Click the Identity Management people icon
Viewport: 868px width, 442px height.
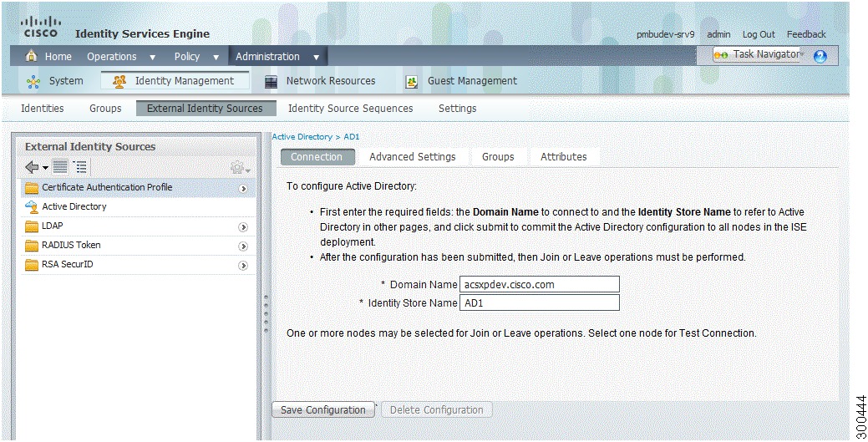[119, 81]
